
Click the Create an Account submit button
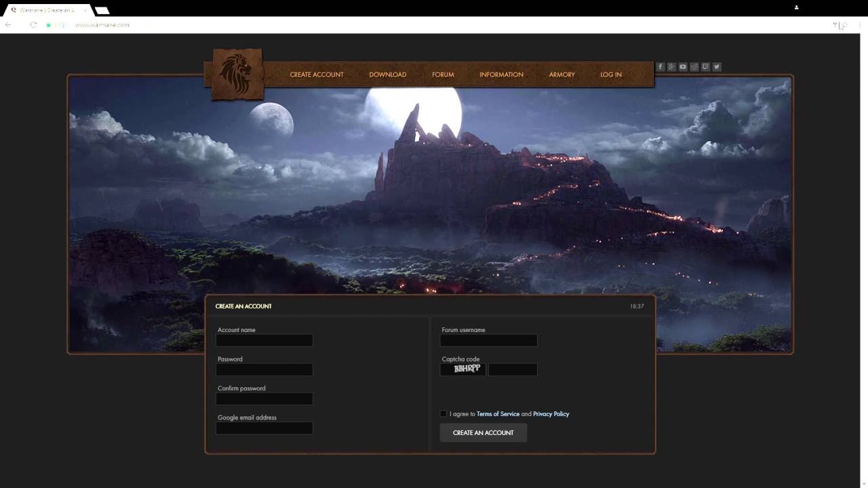(484, 432)
